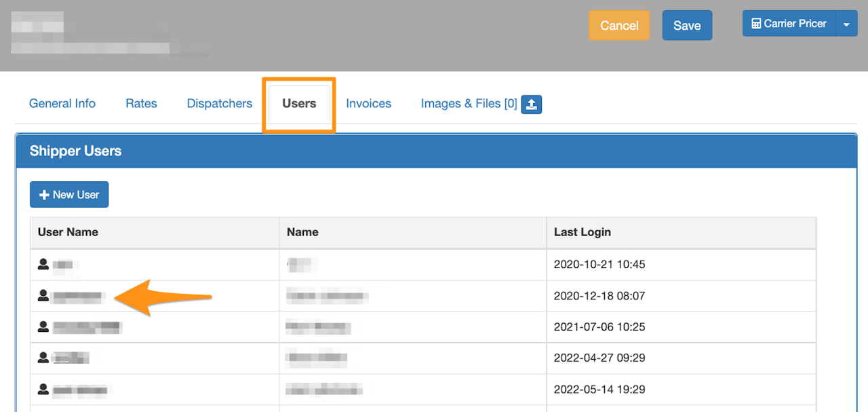
Task: Select the last login 2022-05-14 19:29
Action: 599,389
